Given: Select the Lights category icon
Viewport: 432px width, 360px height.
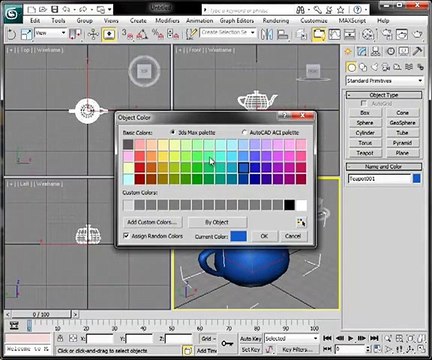Looking at the screenshot, I should pos(375,68).
